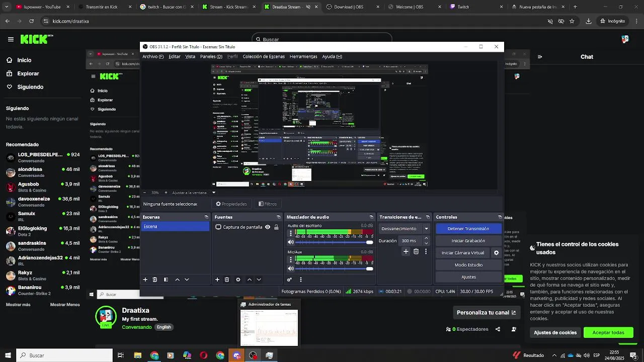The image size is (644, 362).
Task: Hide Captura de pantalla source with eye icon
Action: coord(268,227)
